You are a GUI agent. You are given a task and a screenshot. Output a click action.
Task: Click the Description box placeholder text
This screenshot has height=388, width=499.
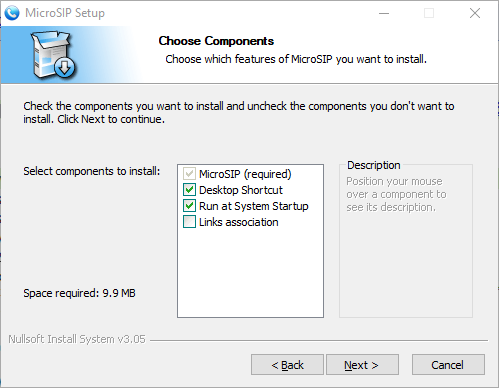[x=396, y=194]
